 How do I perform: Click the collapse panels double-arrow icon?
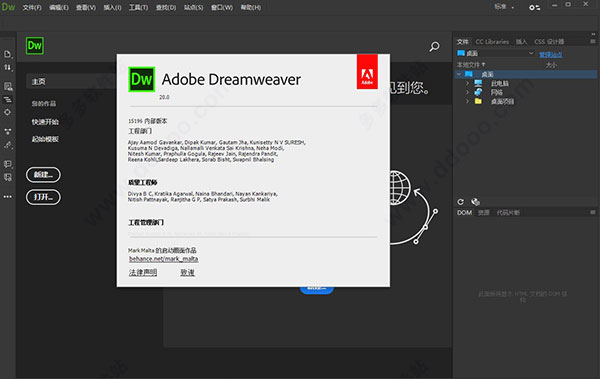point(593,34)
